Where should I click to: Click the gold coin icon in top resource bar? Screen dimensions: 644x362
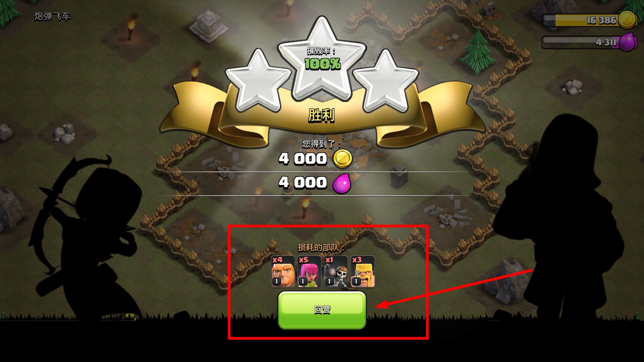point(627,20)
